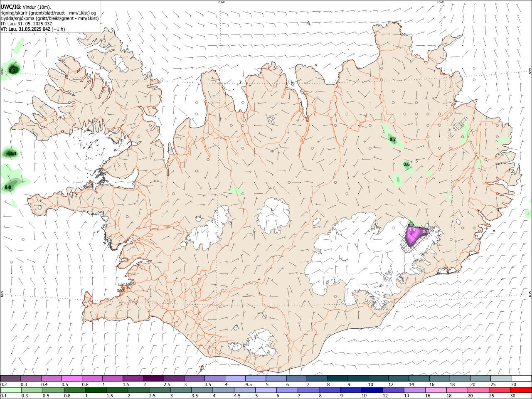Pick the rain legend swatch starting at 0.8
This screenshot has width=532, height=399.
(75, 390)
